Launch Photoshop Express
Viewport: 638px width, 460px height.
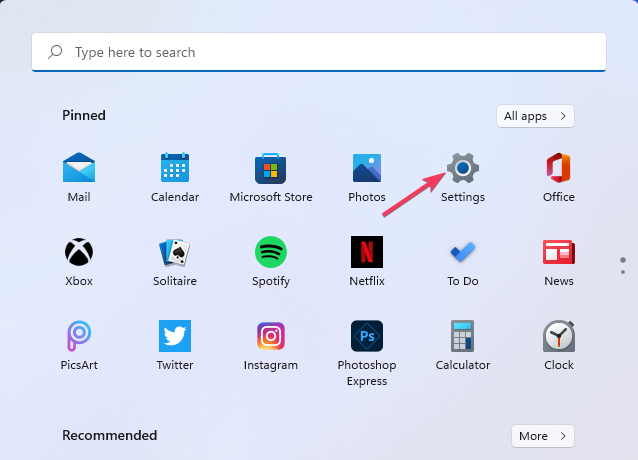point(367,336)
